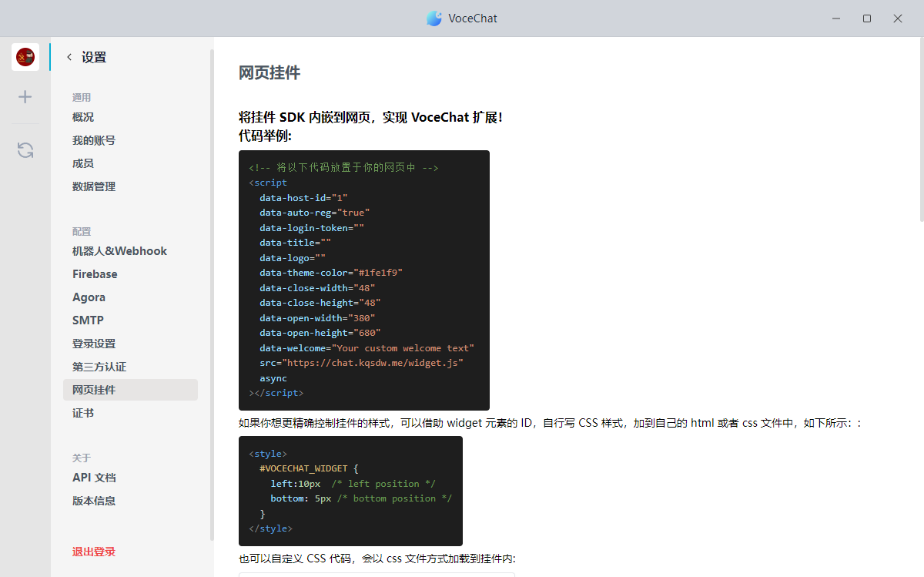This screenshot has width=924, height=577.
Task: Select SMTP settings
Action: click(88, 320)
